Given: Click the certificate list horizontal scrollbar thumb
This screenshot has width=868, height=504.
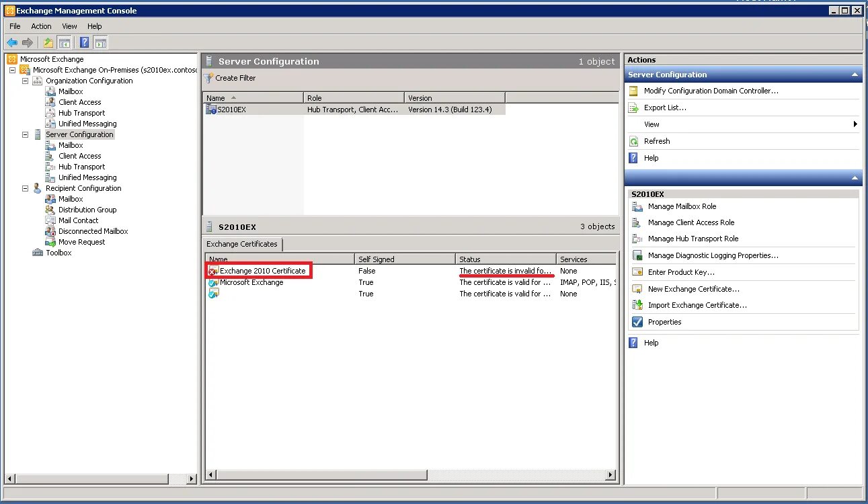Looking at the screenshot, I should tap(321, 475).
